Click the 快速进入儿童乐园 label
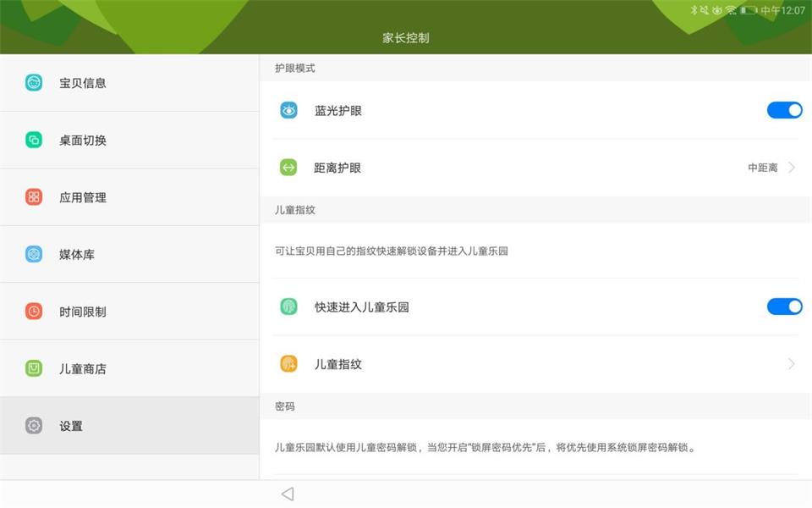812x508 pixels. (x=361, y=306)
